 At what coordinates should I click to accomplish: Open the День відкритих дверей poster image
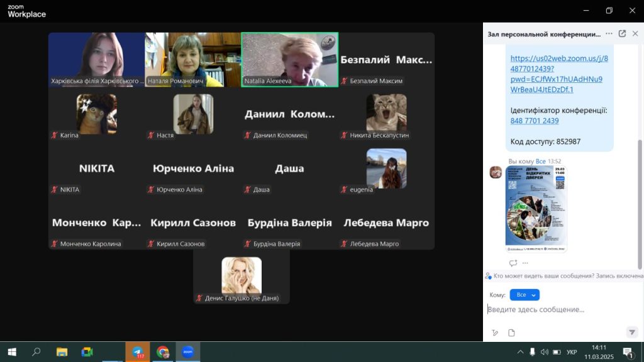pyautogui.click(x=536, y=209)
